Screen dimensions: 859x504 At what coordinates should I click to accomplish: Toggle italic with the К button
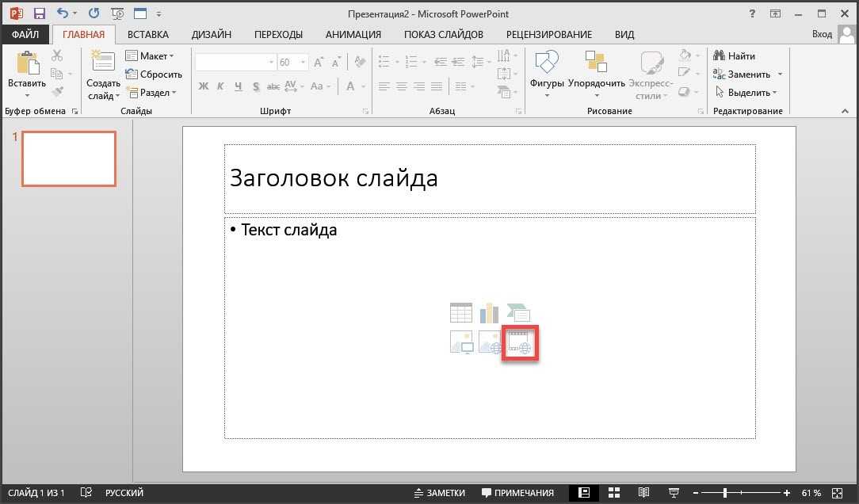click(221, 86)
